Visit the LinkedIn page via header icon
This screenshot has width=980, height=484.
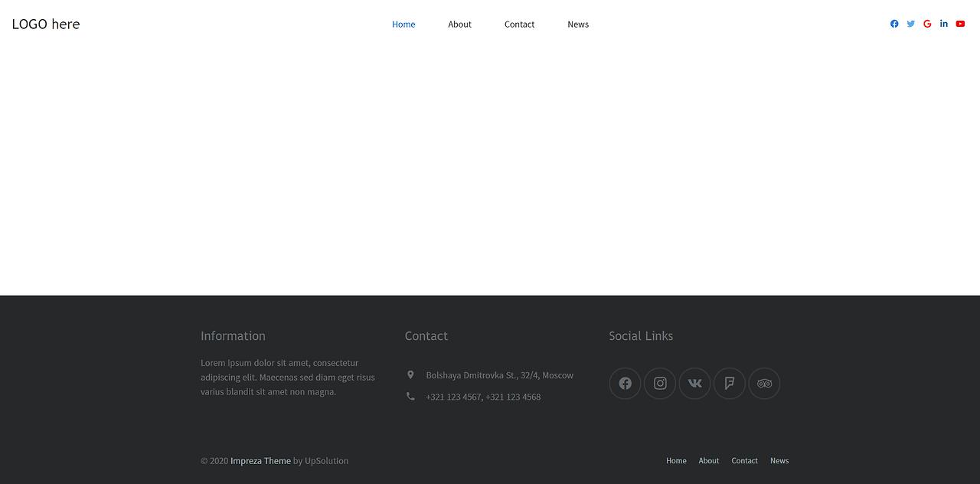943,24
